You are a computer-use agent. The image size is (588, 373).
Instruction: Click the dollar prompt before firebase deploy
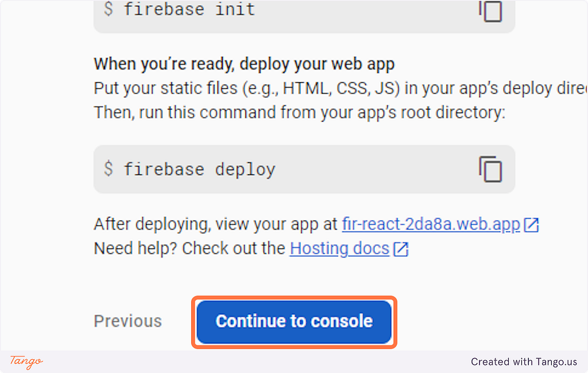point(108,168)
